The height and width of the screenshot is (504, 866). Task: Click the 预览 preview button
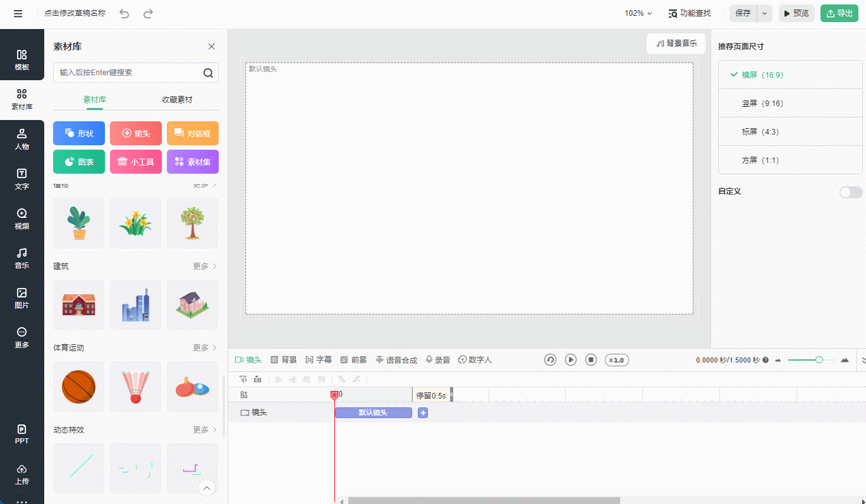coord(796,13)
